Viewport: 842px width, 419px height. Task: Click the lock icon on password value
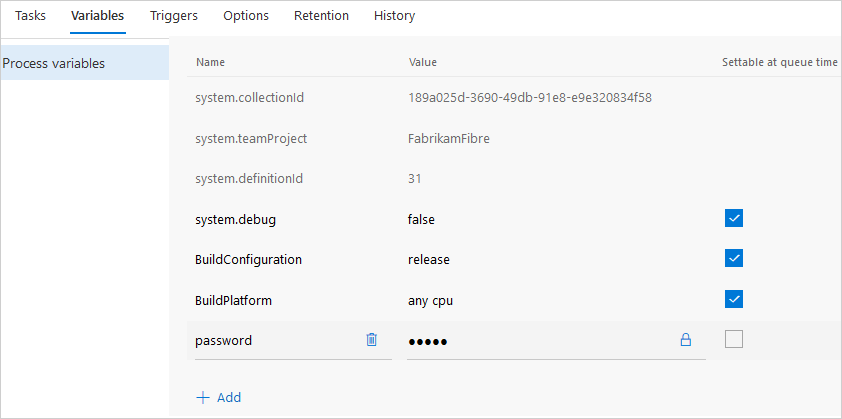[x=686, y=340]
